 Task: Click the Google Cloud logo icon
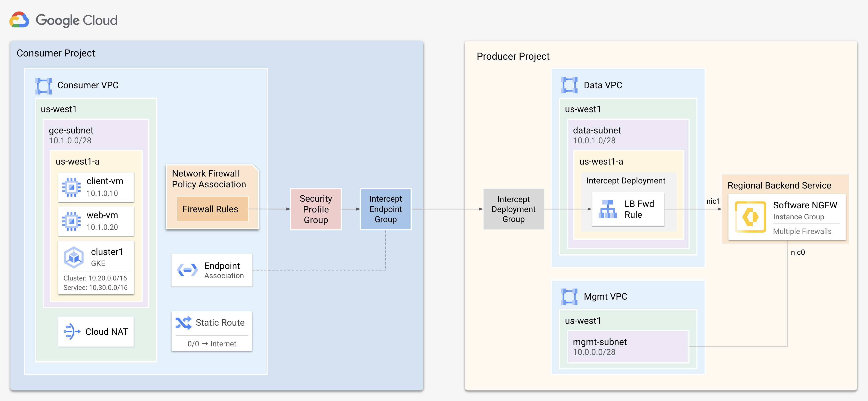coord(19,20)
